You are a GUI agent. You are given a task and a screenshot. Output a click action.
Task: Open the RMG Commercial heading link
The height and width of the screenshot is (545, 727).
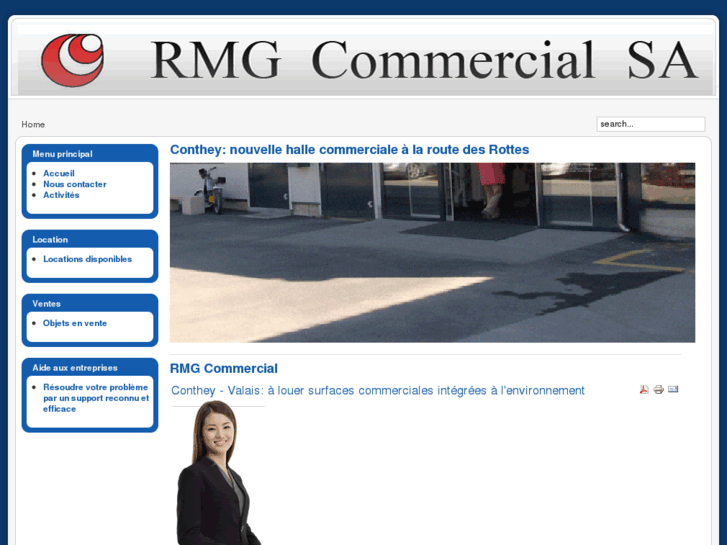point(224,368)
